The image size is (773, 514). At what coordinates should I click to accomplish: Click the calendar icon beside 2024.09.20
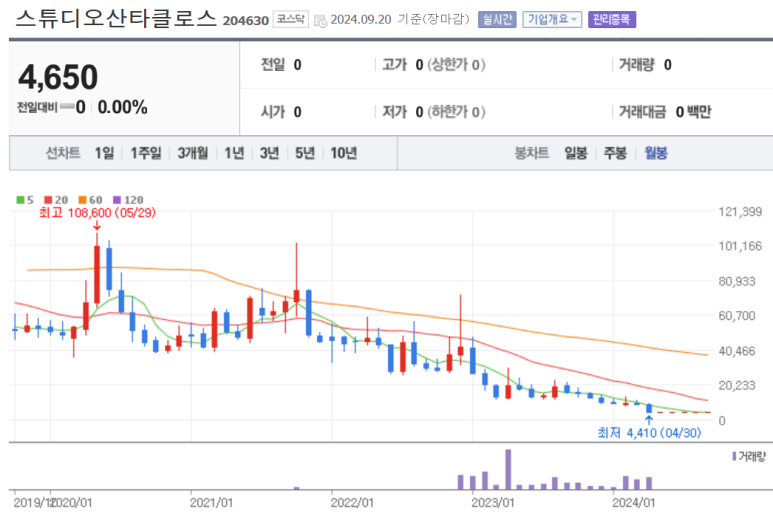tap(320, 21)
